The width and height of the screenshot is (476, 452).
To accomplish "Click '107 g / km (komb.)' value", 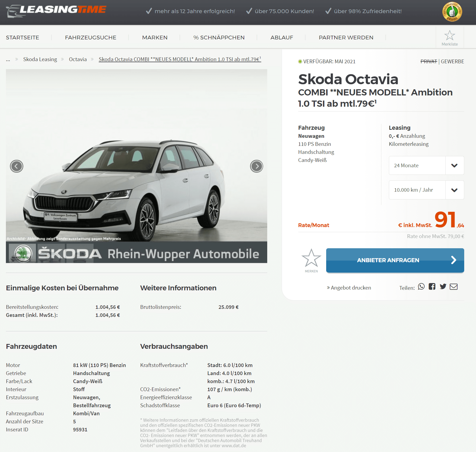I will (230, 389).
